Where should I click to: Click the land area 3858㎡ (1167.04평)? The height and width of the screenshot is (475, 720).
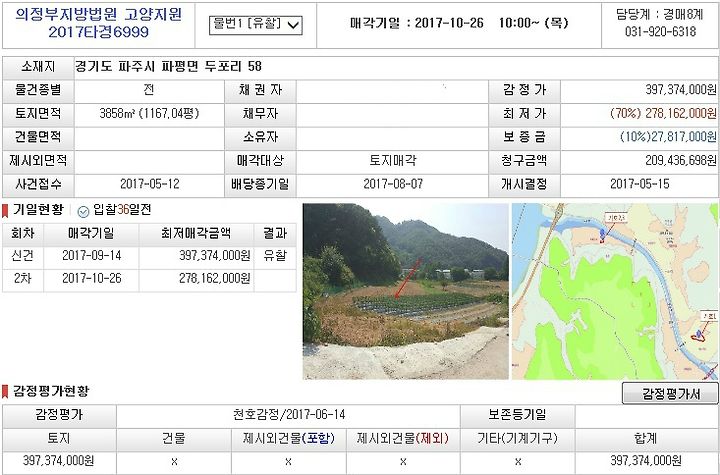tap(149, 113)
